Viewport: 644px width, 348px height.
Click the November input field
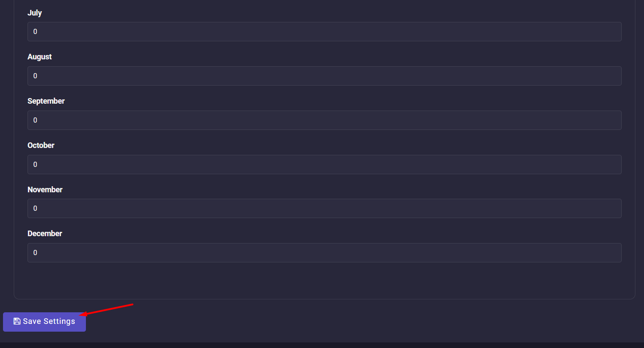click(x=324, y=209)
